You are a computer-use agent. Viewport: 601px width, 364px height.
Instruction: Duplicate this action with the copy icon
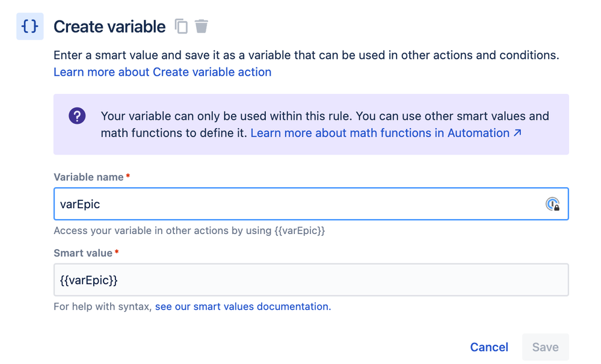click(x=181, y=26)
